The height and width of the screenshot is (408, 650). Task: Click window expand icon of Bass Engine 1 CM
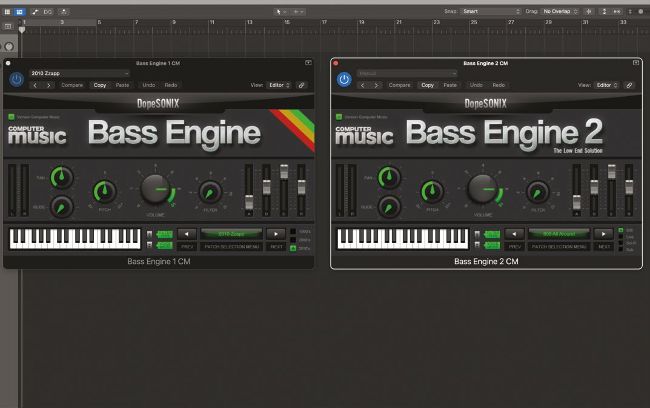pos(308,63)
